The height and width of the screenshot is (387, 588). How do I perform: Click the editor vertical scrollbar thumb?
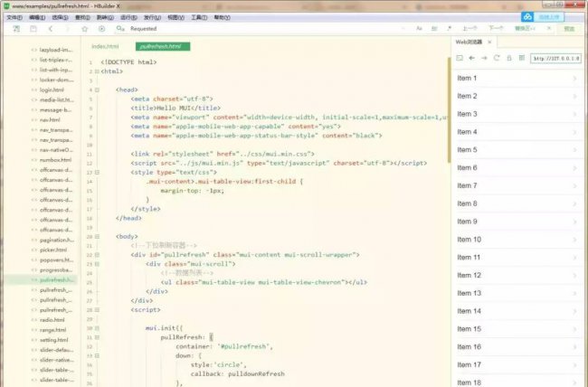449,110
